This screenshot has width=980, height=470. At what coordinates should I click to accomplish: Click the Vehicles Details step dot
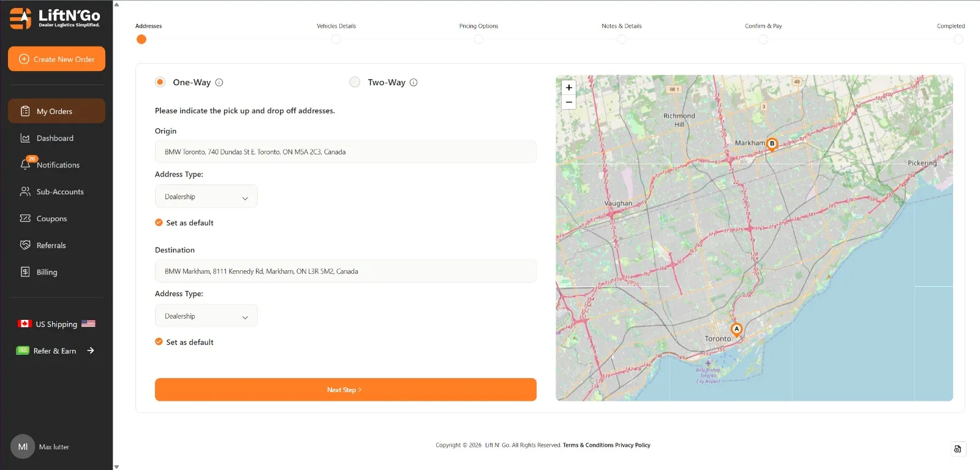pos(336,39)
